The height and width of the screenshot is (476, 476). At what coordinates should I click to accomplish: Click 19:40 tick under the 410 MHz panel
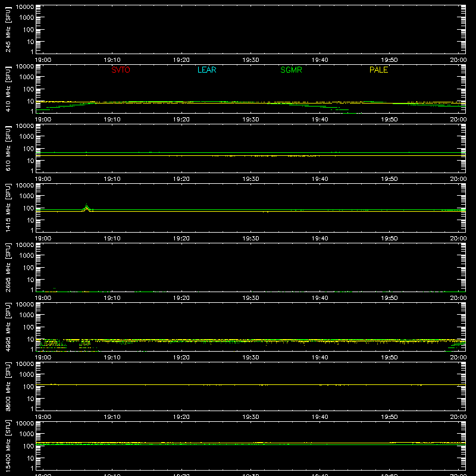[320, 120]
